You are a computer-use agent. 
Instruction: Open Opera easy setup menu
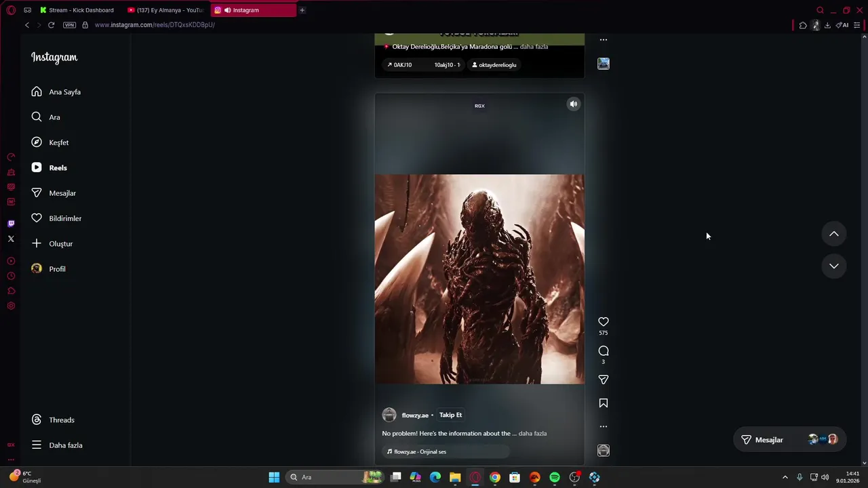[x=857, y=25]
